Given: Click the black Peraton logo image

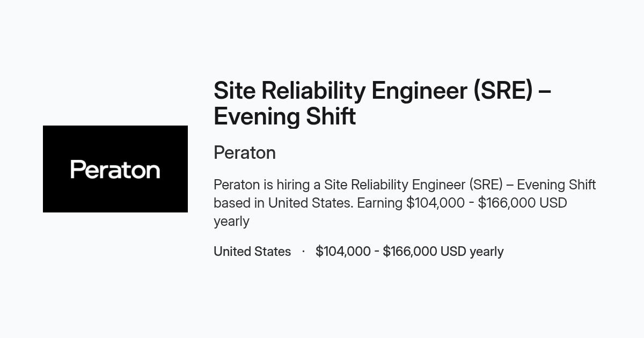Looking at the screenshot, I should coord(115,169).
